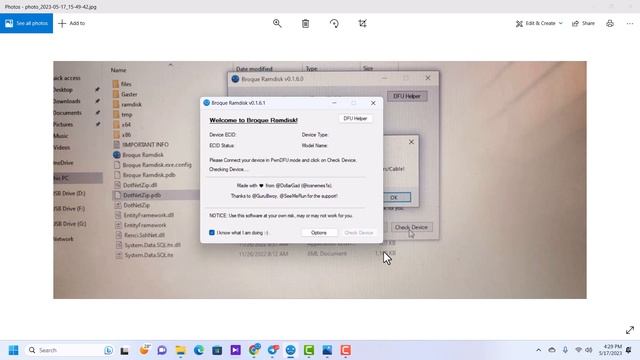This screenshot has height=360, width=640.
Task: Click the OneDrive cloud tray icon
Action: [x=552, y=350]
